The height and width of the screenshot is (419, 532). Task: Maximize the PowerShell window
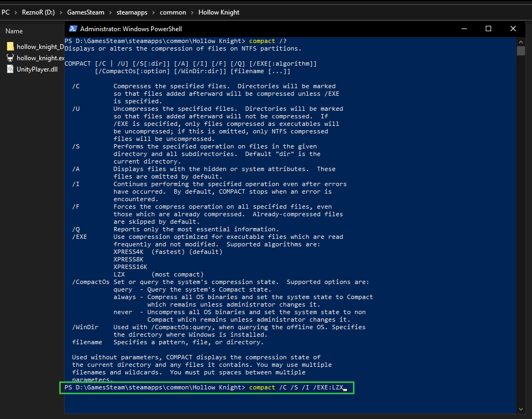click(x=488, y=29)
